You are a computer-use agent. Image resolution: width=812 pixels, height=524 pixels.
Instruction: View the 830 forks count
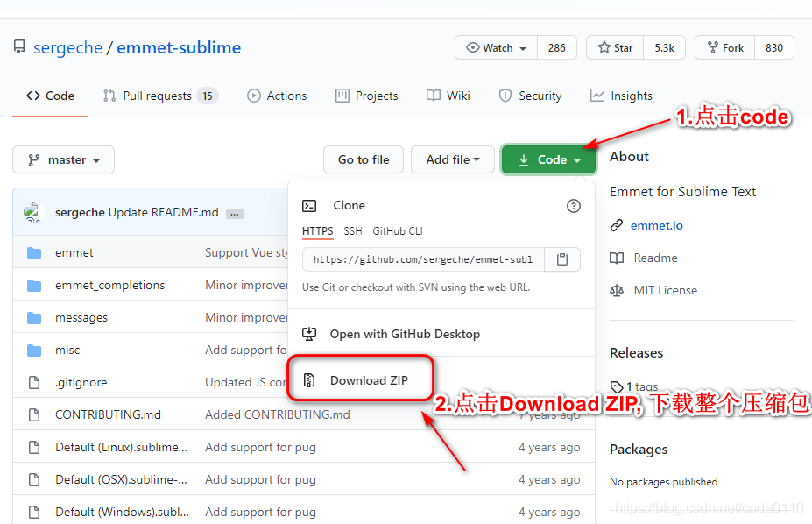click(x=774, y=47)
